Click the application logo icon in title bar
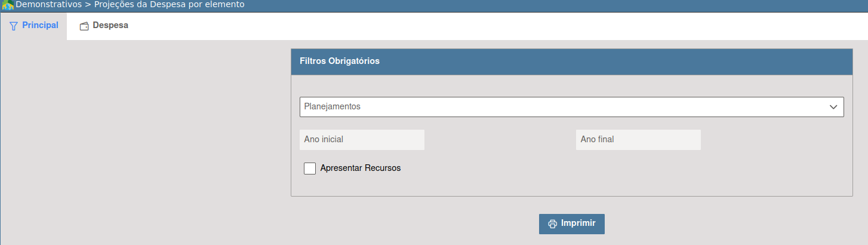Image resolution: width=868 pixels, height=245 pixels. [x=8, y=5]
